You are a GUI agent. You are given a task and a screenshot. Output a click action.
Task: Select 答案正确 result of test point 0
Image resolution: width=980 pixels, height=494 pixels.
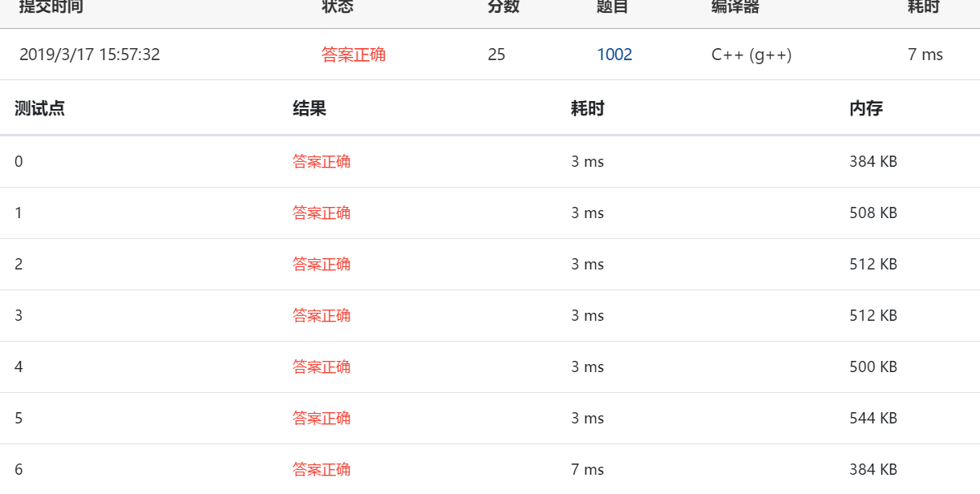click(x=322, y=161)
